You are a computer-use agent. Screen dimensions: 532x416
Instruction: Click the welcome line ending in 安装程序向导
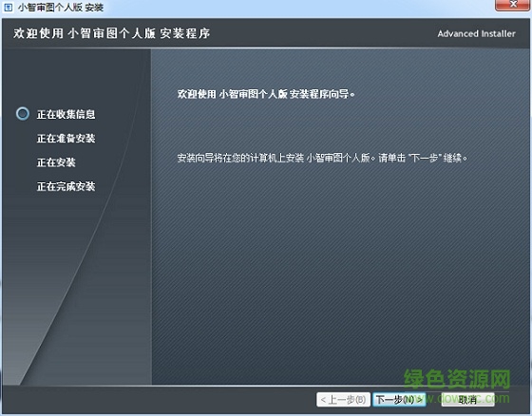(266, 94)
